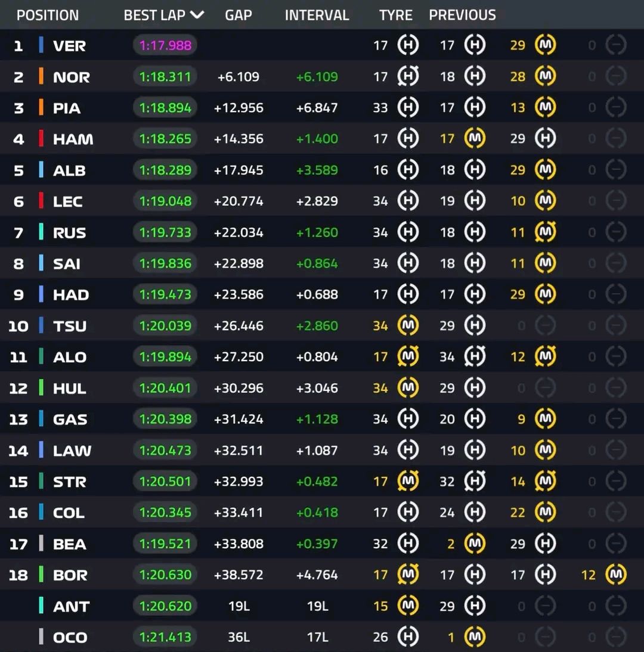Select driver LEC in position 6
The image size is (644, 652).
(x=67, y=201)
